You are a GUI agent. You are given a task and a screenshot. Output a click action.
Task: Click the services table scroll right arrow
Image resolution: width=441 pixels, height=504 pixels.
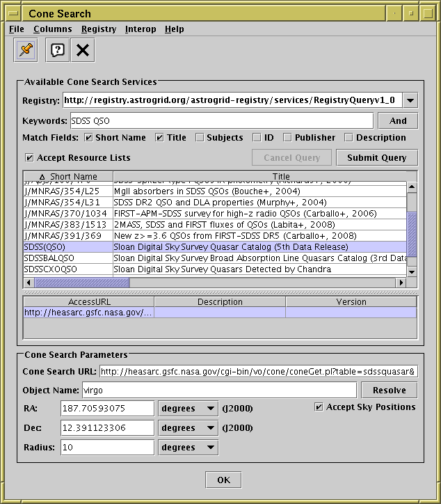pos(401,283)
